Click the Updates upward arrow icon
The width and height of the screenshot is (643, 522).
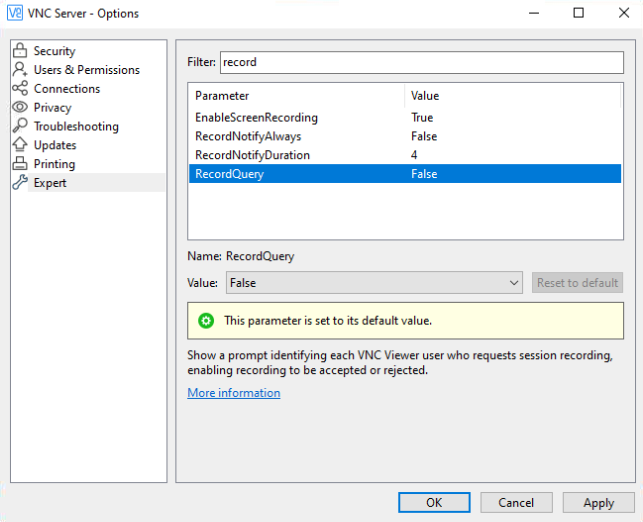(20, 144)
